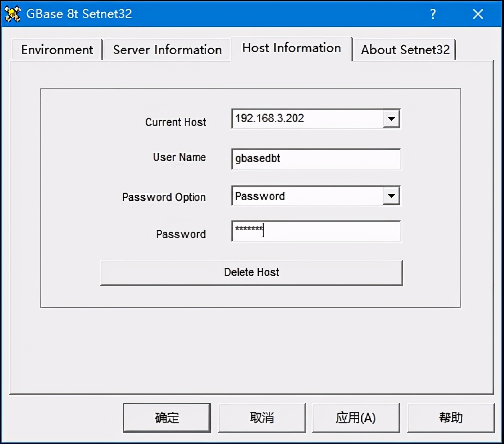Focus the masked Password input field
The image size is (504, 444).
click(316, 231)
